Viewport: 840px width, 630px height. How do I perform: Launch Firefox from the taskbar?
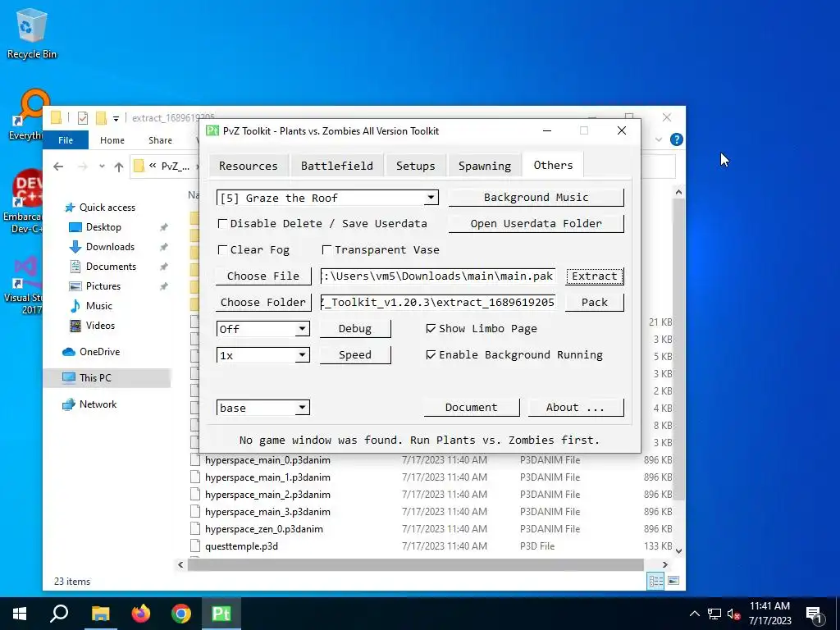(141, 614)
